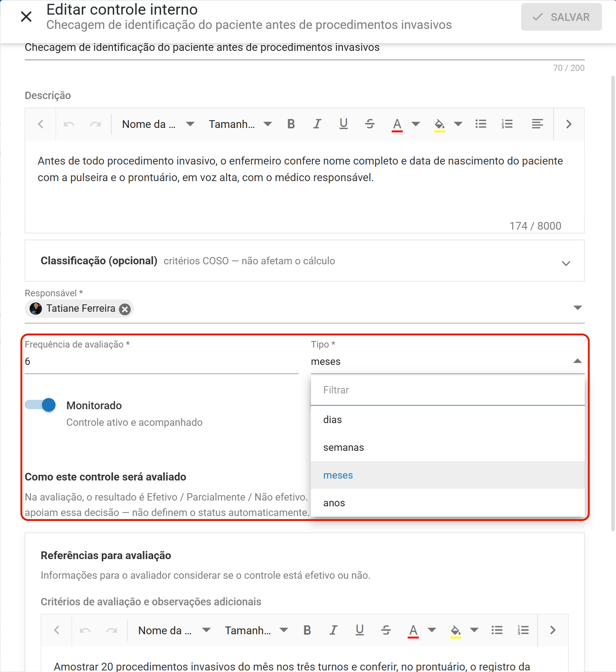Click the Frequência de avaliação input field
Viewport: 616px width, 672px height.
click(x=162, y=362)
